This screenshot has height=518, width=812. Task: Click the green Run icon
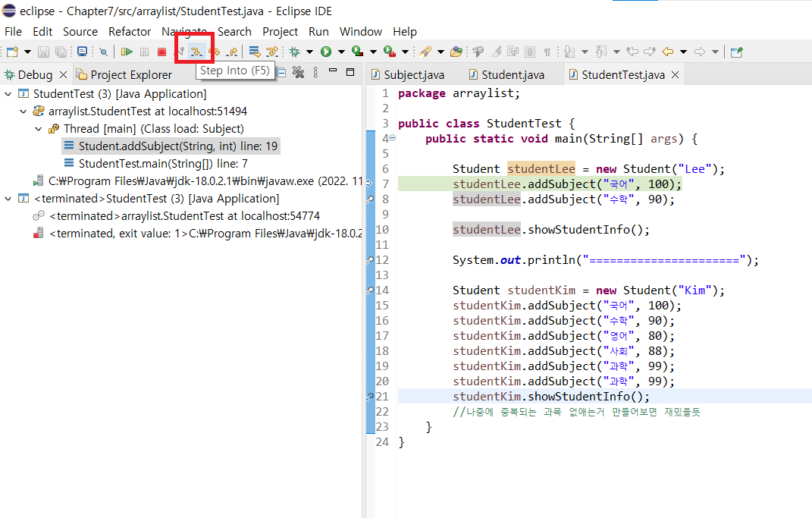326,52
